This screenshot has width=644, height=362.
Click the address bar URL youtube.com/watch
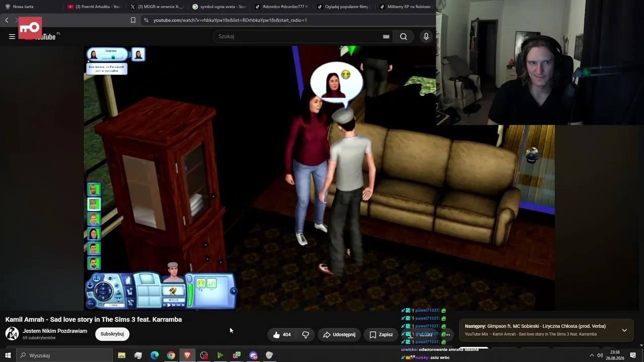pyautogui.click(x=230, y=20)
